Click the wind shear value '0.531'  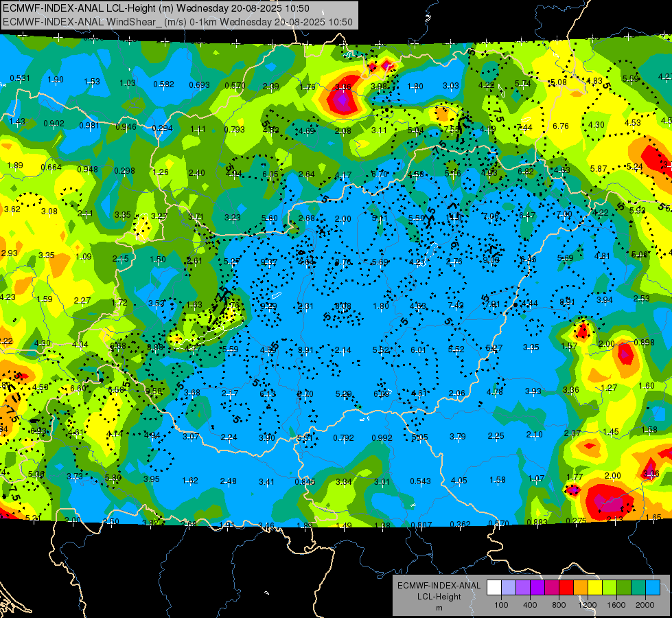coord(20,78)
